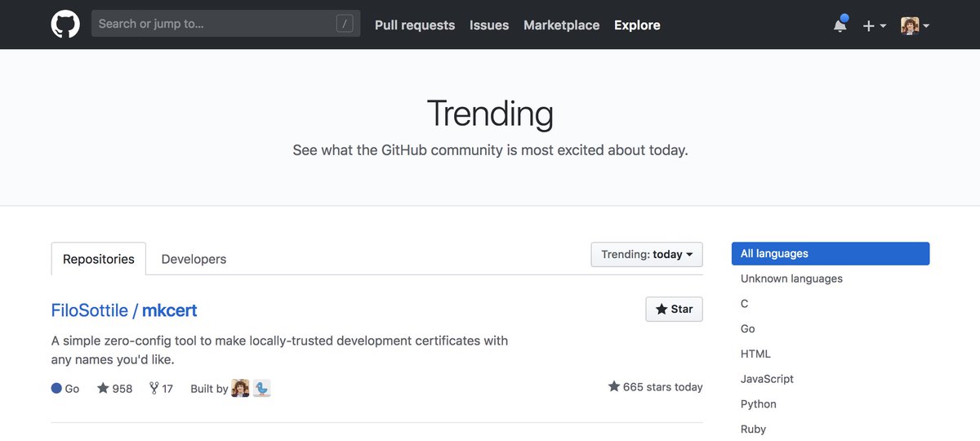Switch to the Developers tab
This screenshot has width=980, height=441.
pyautogui.click(x=194, y=259)
